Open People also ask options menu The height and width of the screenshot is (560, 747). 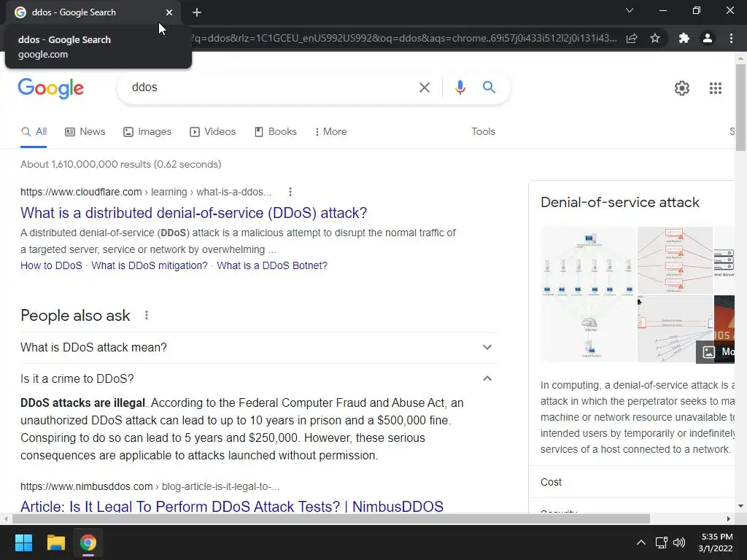[x=146, y=315]
